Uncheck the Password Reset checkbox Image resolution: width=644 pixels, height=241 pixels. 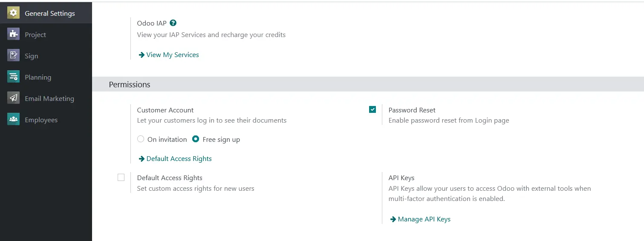point(373,109)
